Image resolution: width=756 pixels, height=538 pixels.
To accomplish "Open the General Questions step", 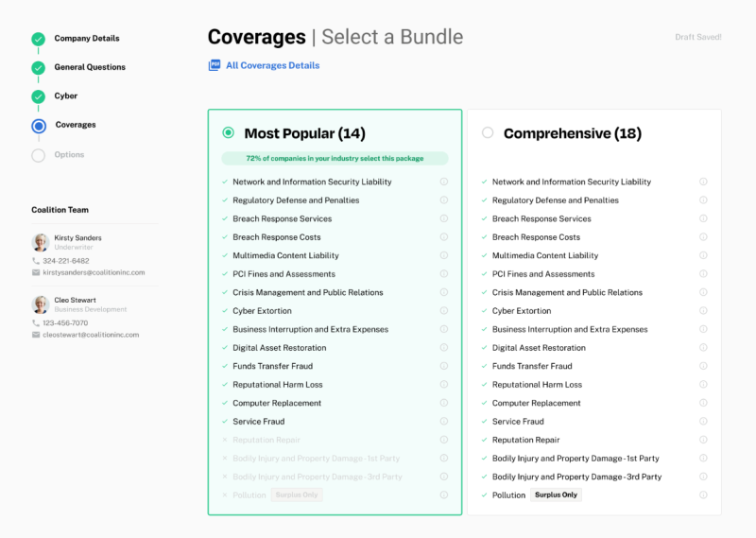I will pyautogui.click(x=90, y=67).
